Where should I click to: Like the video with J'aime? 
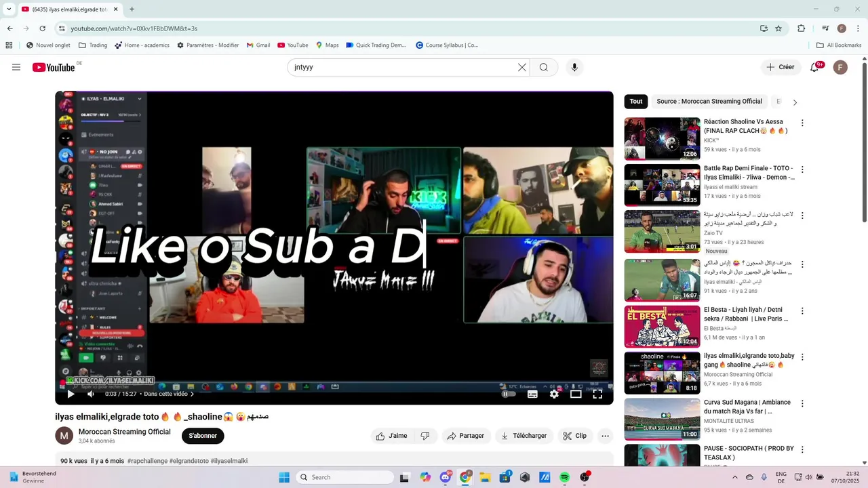[392, 436]
